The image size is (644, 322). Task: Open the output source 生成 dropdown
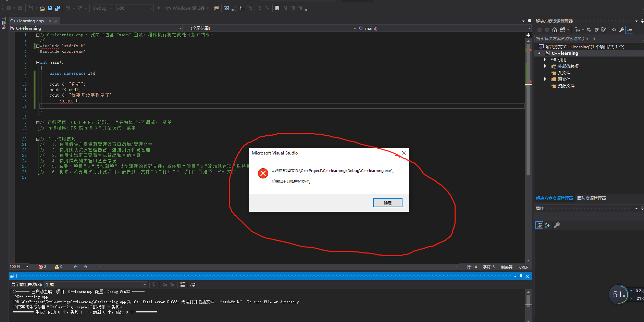click(96, 285)
